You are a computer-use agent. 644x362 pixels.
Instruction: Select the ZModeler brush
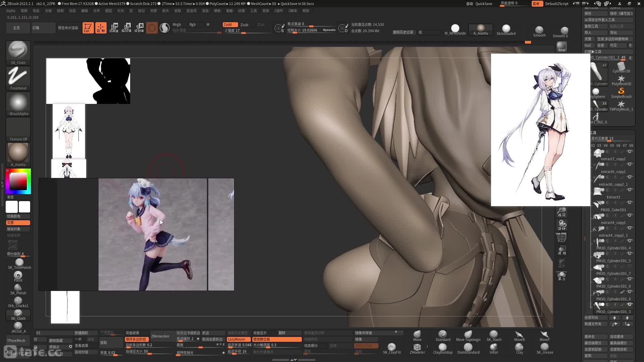(417, 349)
